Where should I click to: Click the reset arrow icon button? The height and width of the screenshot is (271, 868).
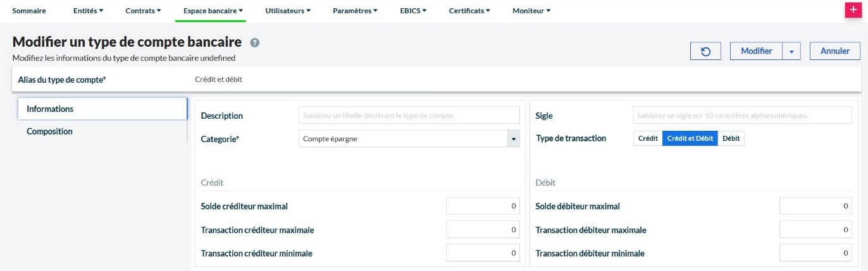tap(705, 51)
